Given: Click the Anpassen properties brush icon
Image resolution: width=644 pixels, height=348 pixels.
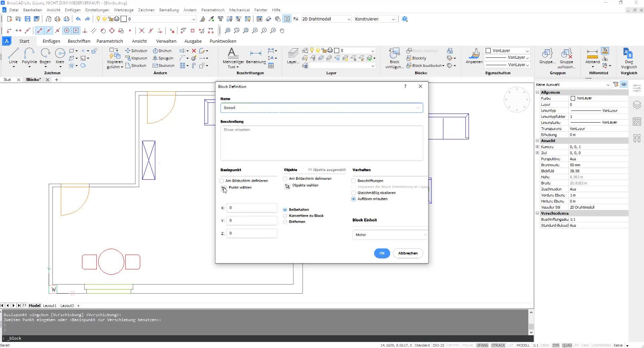Looking at the screenshot, I should (x=474, y=54).
